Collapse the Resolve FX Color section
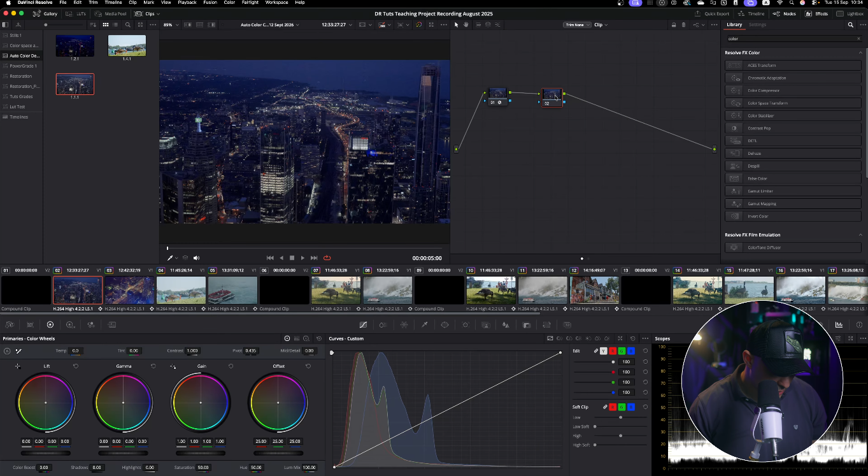This screenshot has height=476, width=868. (860, 53)
